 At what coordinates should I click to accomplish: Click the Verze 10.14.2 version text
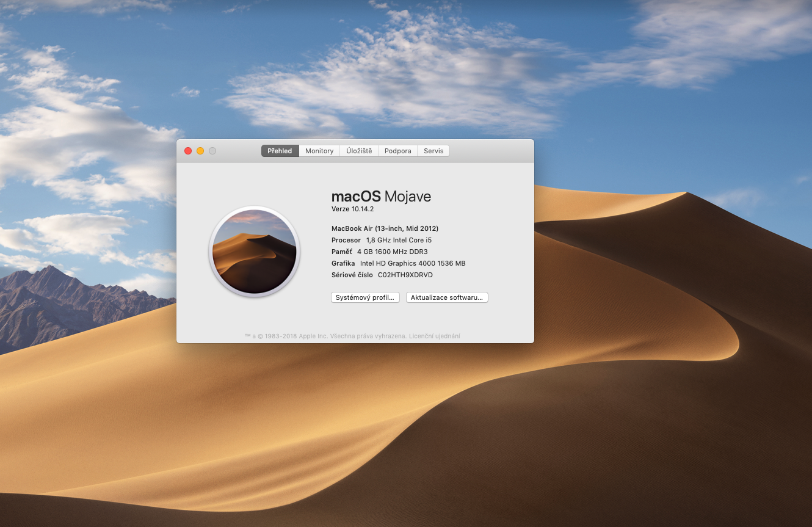tap(352, 209)
